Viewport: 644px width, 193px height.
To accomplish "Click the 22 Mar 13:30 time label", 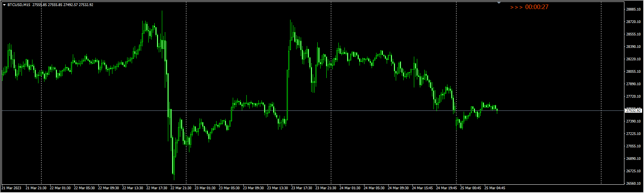I will click(x=132, y=188).
